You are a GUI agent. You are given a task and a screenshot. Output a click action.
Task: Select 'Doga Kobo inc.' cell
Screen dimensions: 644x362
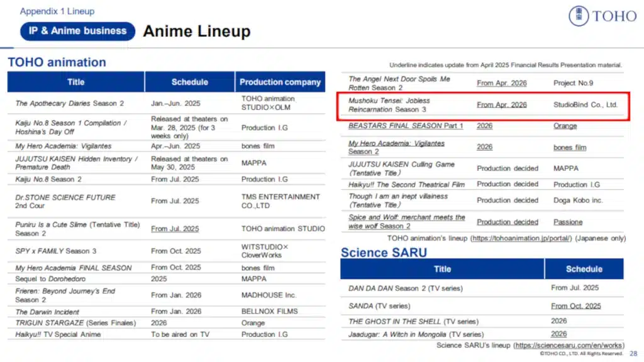[x=578, y=200]
